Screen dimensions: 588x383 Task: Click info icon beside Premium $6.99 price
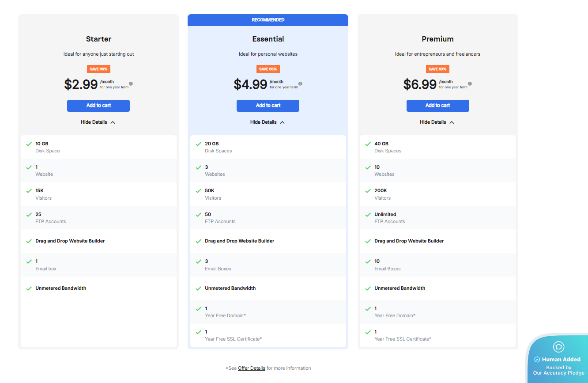(x=470, y=83)
